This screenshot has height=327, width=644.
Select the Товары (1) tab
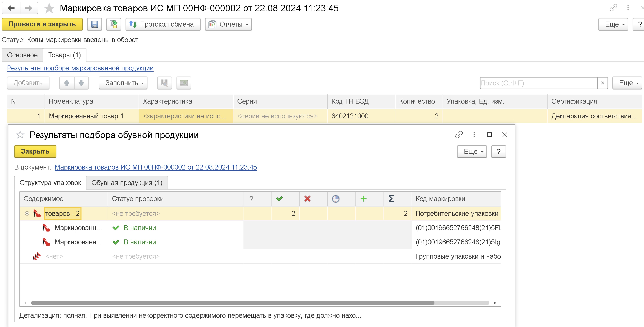pyautogui.click(x=64, y=55)
